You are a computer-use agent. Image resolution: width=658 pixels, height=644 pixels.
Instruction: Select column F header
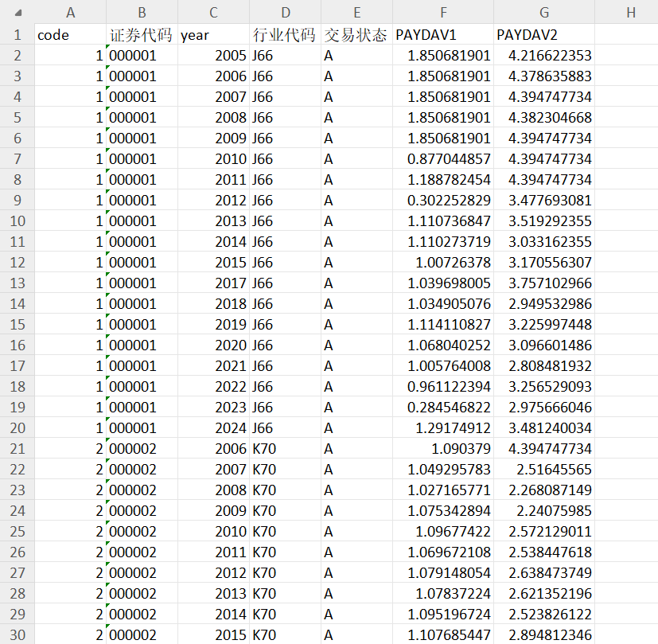point(443,12)
